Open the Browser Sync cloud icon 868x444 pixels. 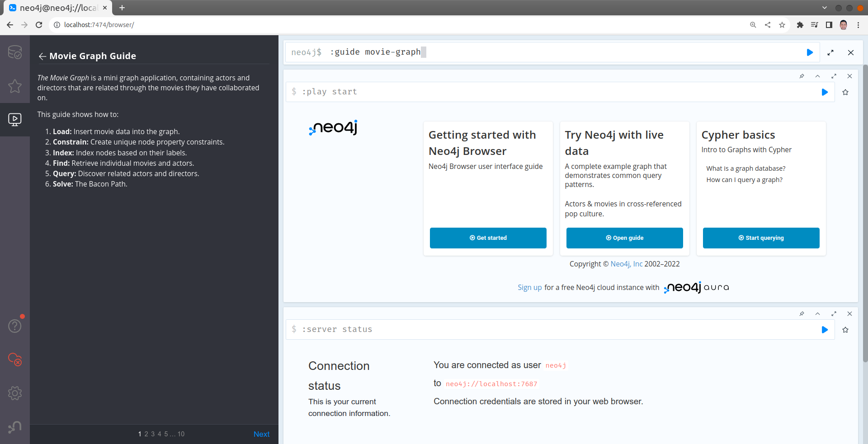coord(15,360)
